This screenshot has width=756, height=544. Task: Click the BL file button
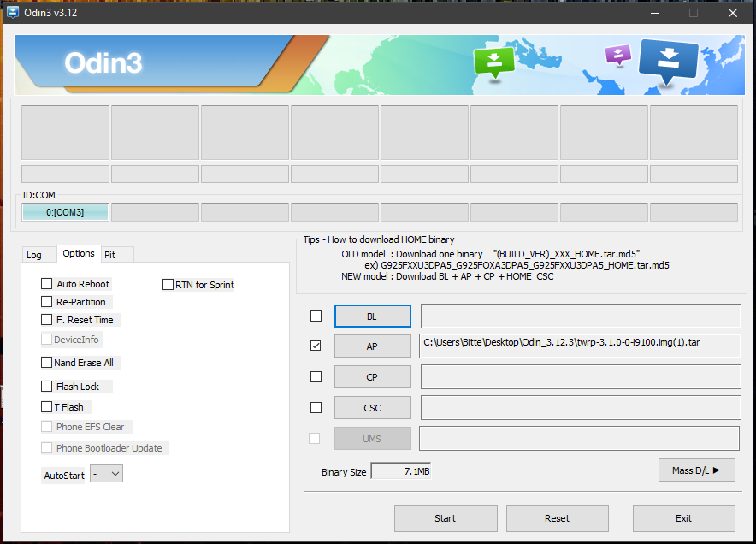pos(373,316)
